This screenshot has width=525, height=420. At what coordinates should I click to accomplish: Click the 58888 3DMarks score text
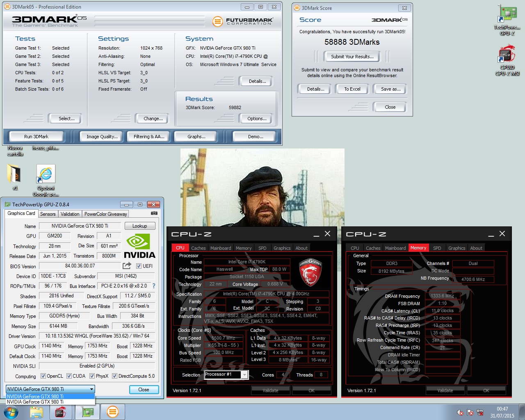tap(352, 42)
